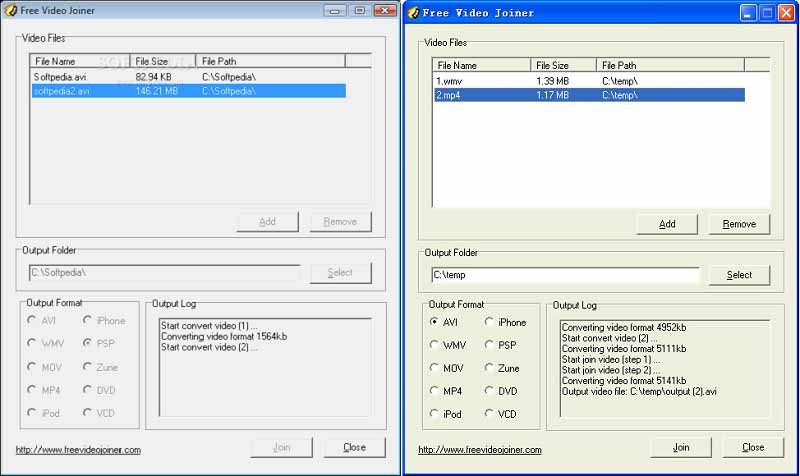Choose Zune format in the window listing 1.wmv
800x476 pixels.
tap(490, 368)
